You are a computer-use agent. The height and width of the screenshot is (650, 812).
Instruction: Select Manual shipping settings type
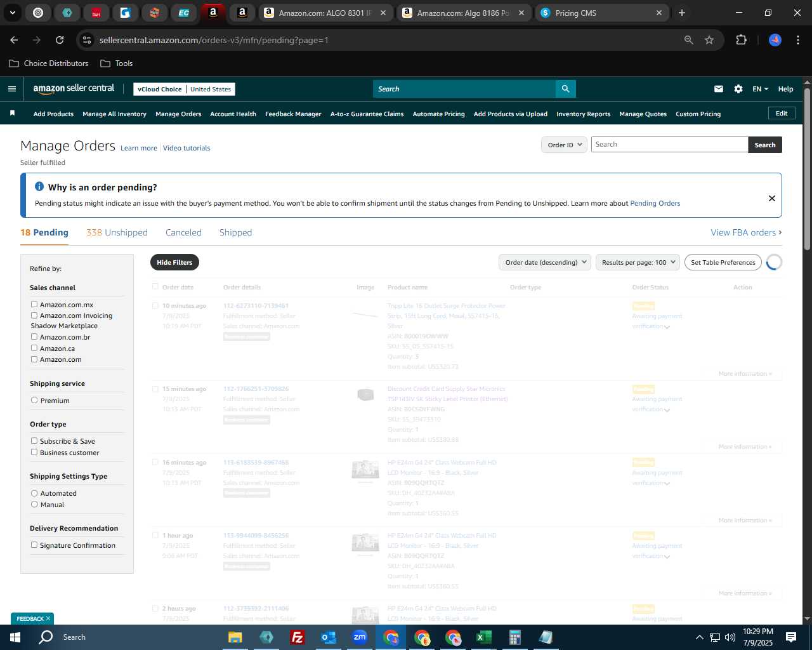click(x=34, y=505)
